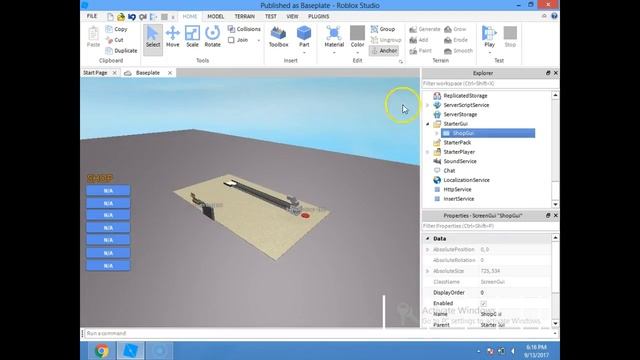Select ReplicatedStorage in Explorer
The image size is (640, 360).
coord(465,96)
